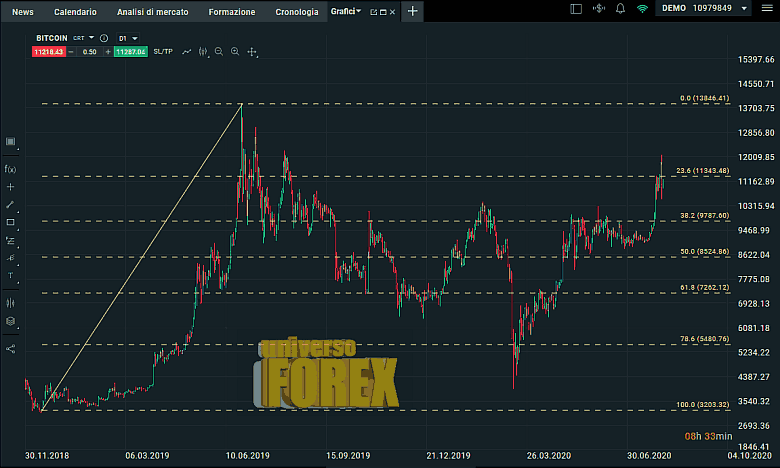Select the text annotation tool

pos(10,275)
